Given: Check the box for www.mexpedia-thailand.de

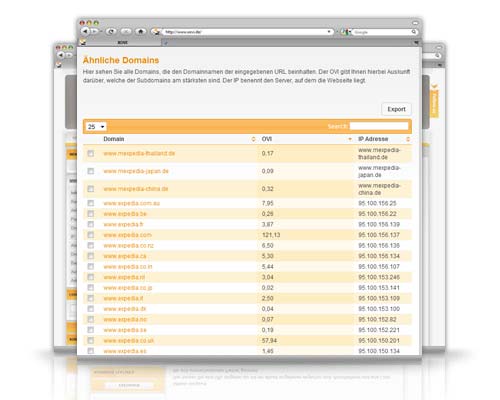Looking at the screenshot, I should click(x=91, y=153).
